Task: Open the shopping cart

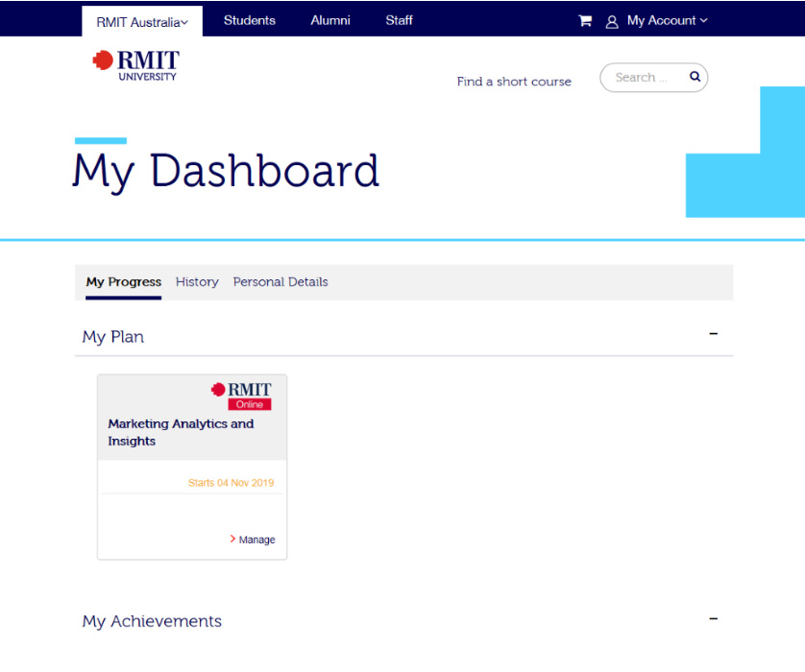Action: click(x=585, y=20)
